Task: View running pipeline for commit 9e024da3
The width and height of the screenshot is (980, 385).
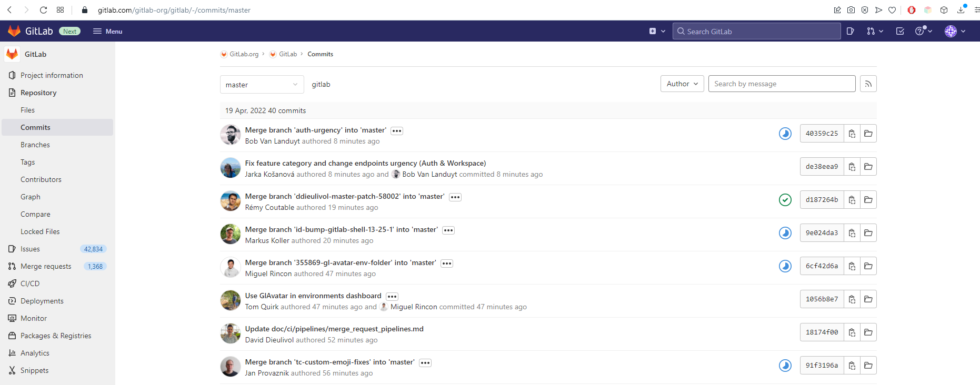Action: coord(785,233)
